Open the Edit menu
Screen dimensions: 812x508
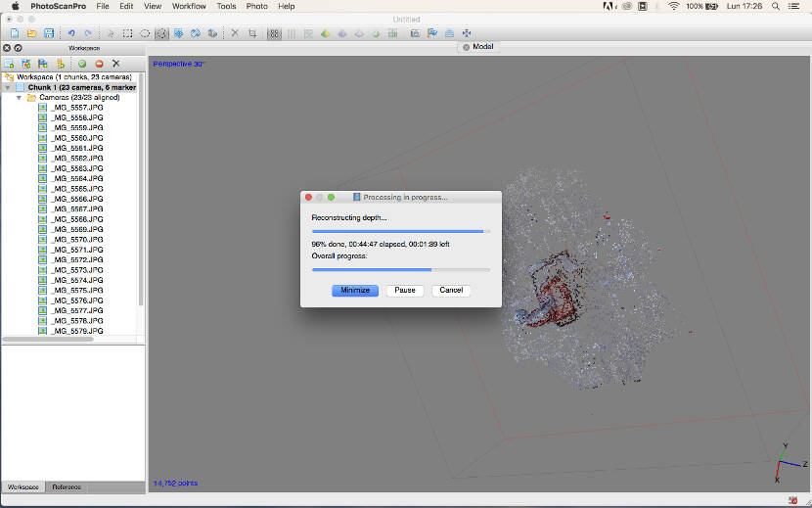126,6
